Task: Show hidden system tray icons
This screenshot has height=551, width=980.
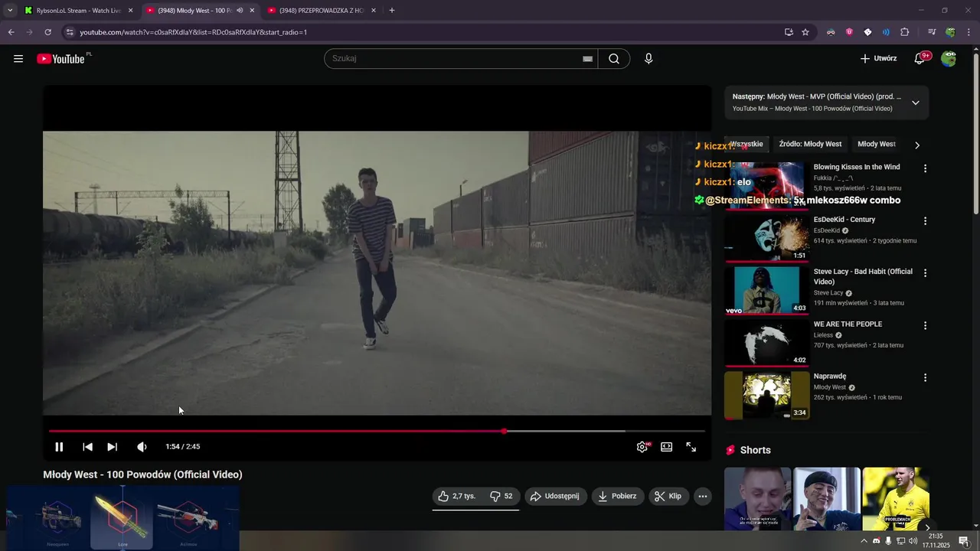Action: click(864, 541)
